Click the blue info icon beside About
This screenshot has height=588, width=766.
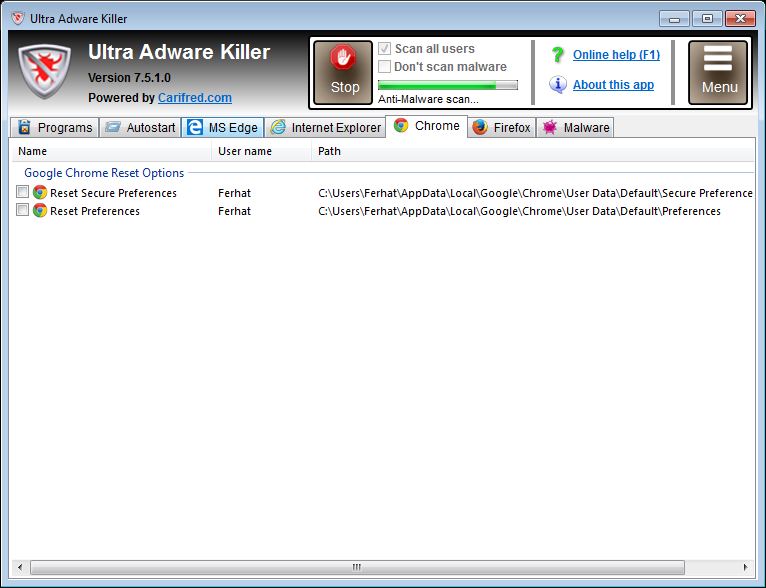[557, 84]
